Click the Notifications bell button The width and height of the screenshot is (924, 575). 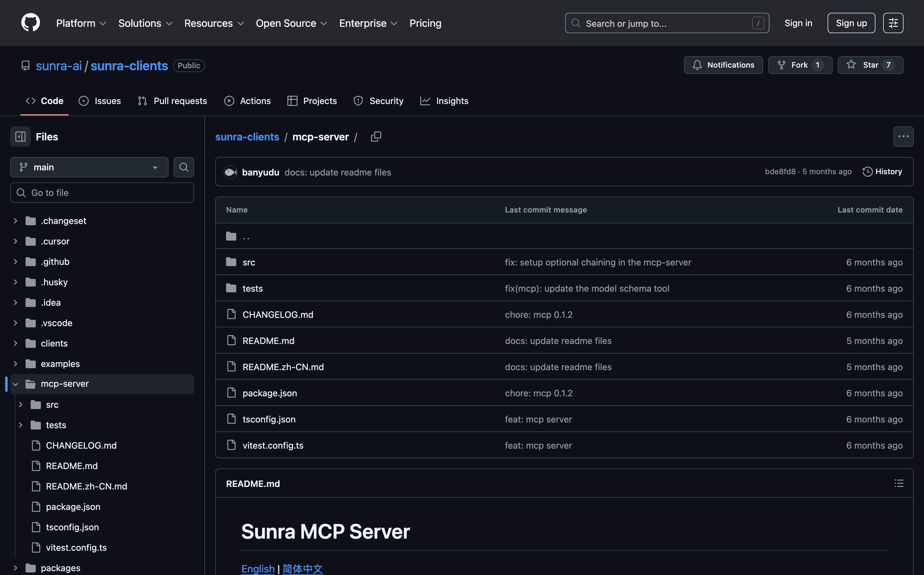pyautogui.click(x=723, y=65)
